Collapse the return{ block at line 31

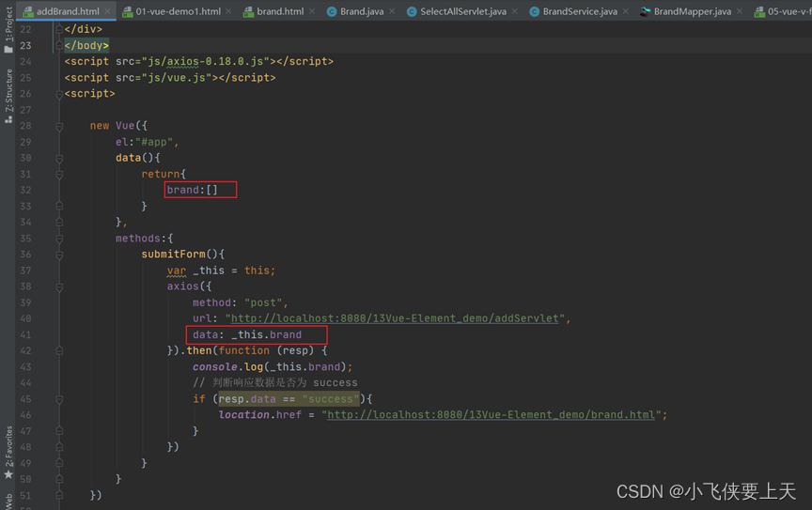point(59,174)
